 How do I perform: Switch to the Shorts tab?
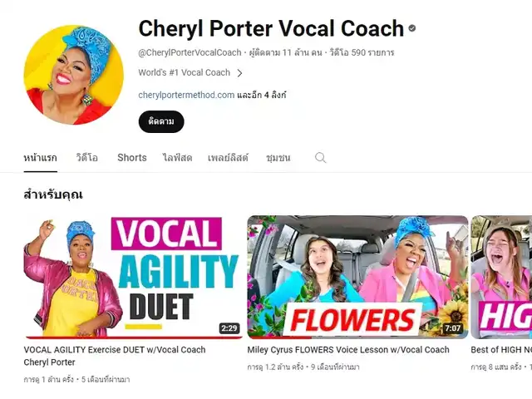coord(132,158)
